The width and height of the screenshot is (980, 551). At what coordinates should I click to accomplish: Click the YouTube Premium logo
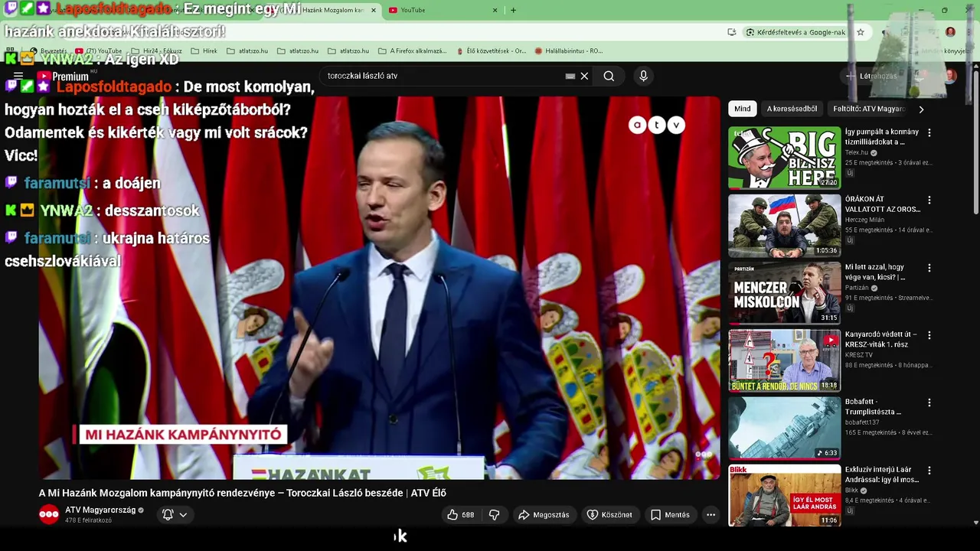coord(64,76)
